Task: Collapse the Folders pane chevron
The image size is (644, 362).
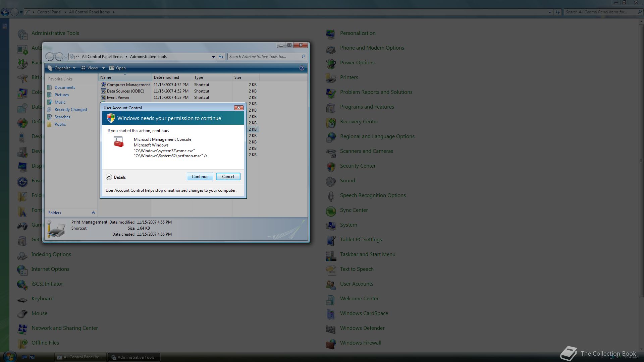Action: click(x=93, y=213)
